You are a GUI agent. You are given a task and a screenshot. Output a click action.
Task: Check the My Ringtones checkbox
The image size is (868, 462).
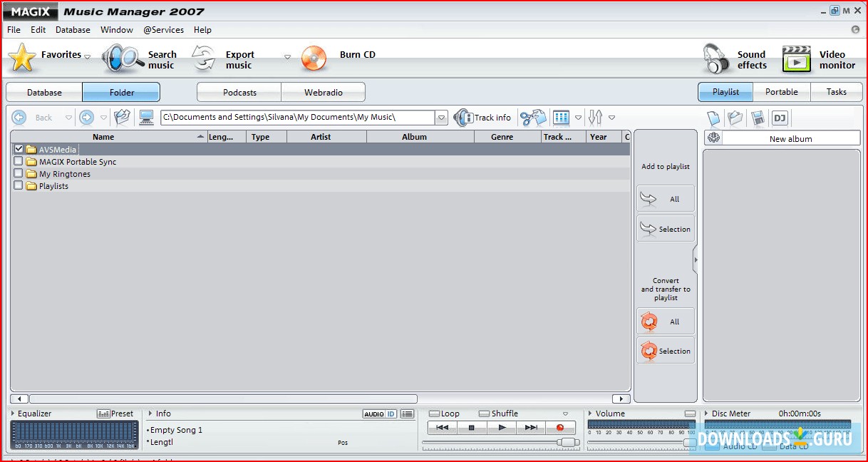[19, 173]
